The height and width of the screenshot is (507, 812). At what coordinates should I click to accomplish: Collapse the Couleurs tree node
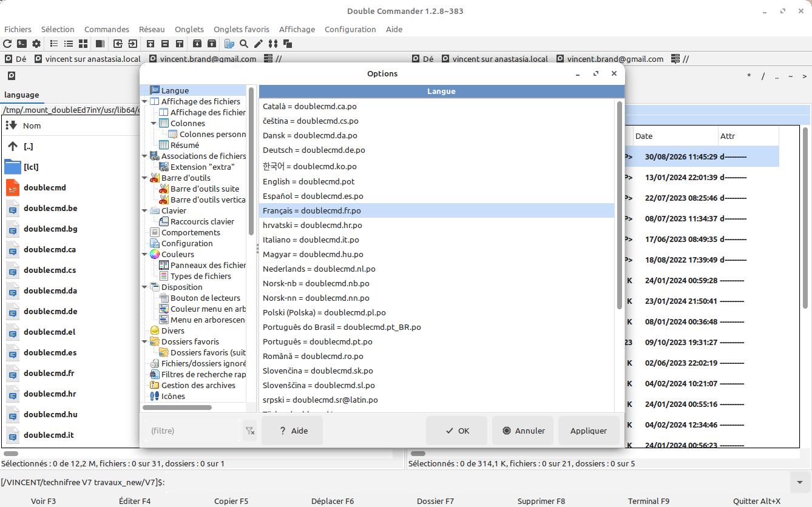point(144,255)
